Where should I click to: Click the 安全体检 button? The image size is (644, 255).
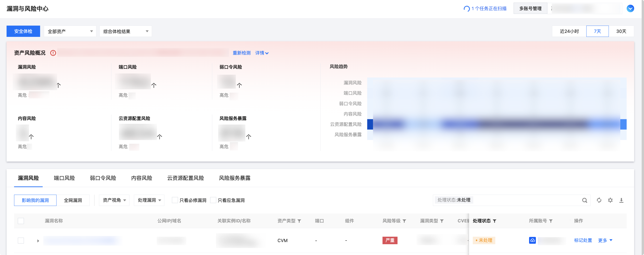[x=23, y=31]
